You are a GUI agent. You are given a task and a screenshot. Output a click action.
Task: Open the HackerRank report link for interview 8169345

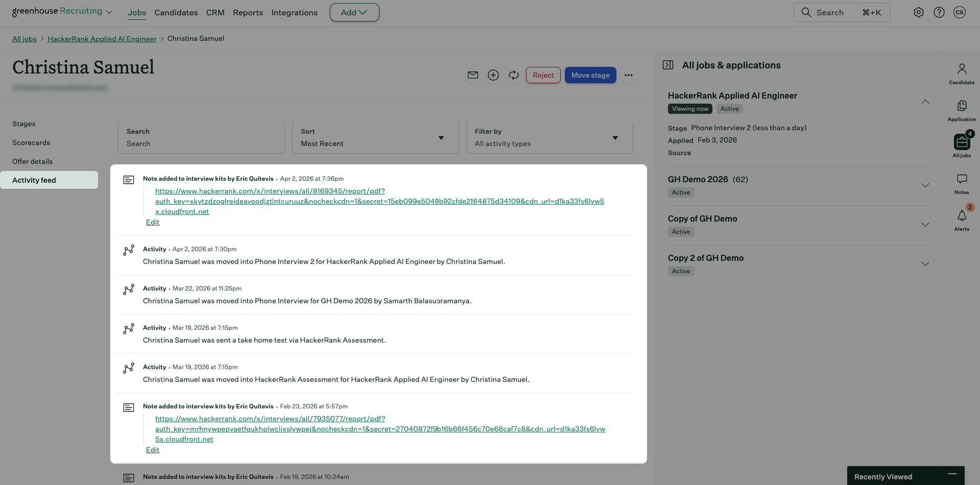(x=379, y=201)
